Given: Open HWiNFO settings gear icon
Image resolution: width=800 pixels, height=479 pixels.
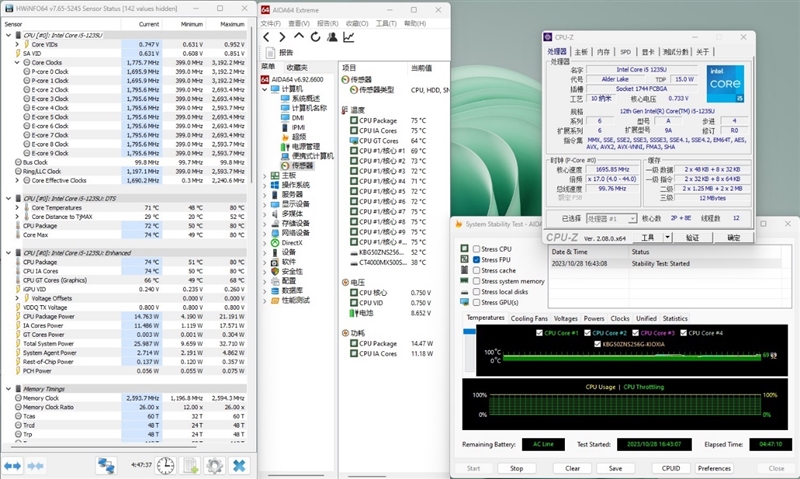Looking at the screenshot, I should coord(214,466).
